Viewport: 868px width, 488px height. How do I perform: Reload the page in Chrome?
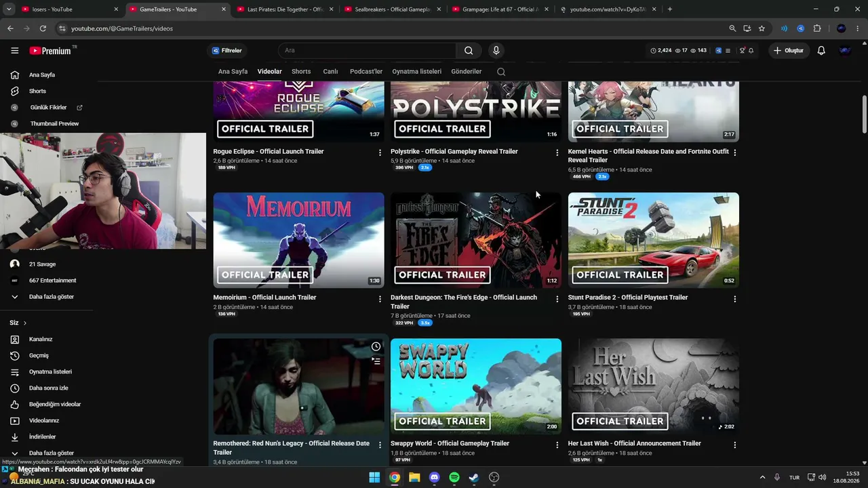pos(43,28)
